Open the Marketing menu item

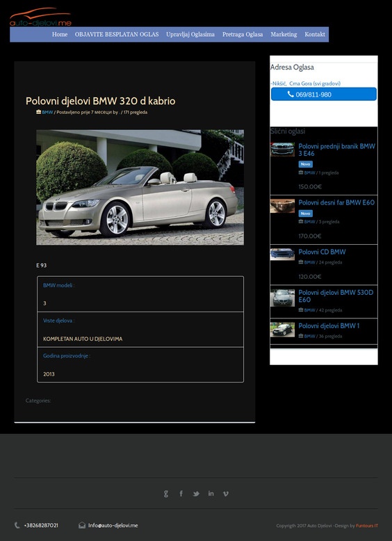coord(284,35)
